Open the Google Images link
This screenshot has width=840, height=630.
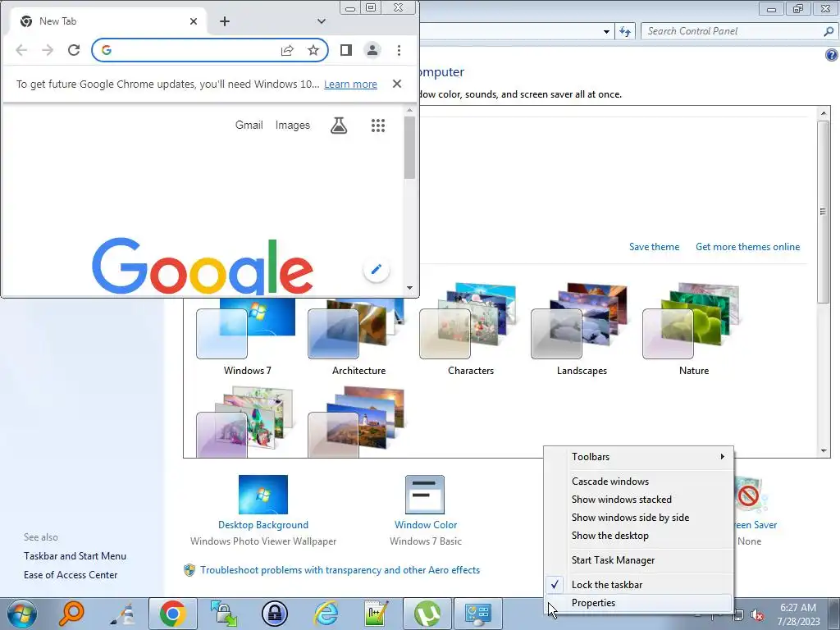[293, 125]
